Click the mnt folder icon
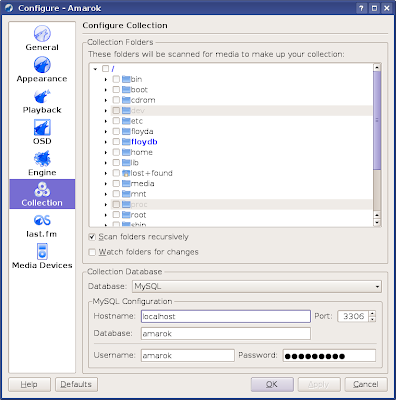Image resolution: width=396 pixels, height=400 pixels. click(126, 194)
